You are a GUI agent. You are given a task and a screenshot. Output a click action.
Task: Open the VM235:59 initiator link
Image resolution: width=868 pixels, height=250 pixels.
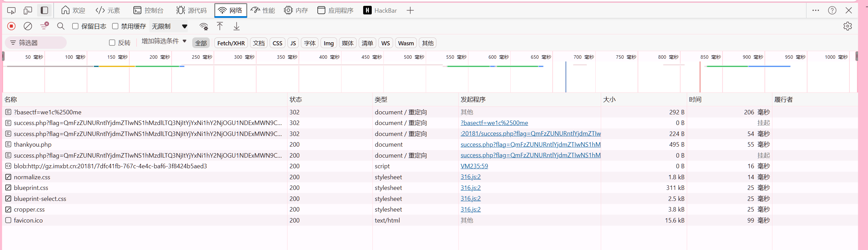coord(474,166)
